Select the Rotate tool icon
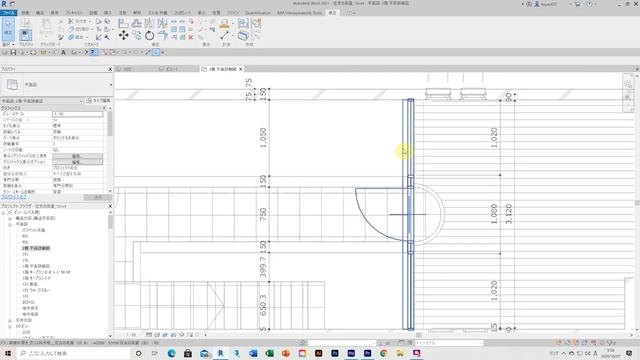The image size is (640, 360). pos(149,36)
